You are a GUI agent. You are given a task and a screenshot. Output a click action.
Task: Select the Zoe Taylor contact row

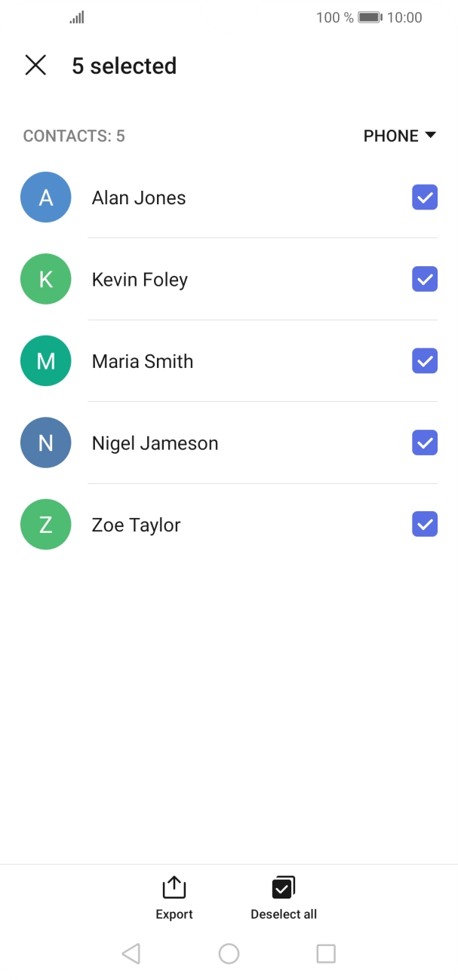coord(249,525)
